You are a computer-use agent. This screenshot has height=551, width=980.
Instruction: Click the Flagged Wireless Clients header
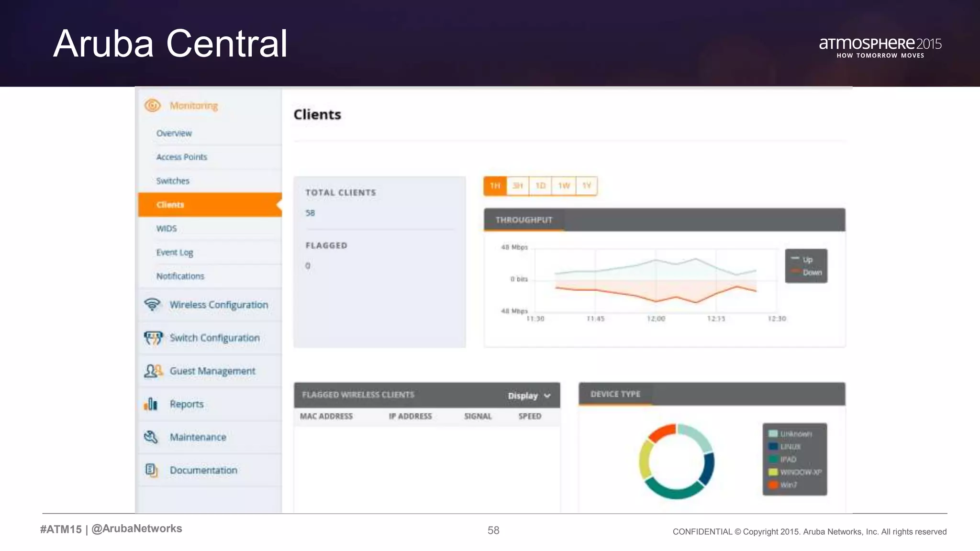pos(358,395)
